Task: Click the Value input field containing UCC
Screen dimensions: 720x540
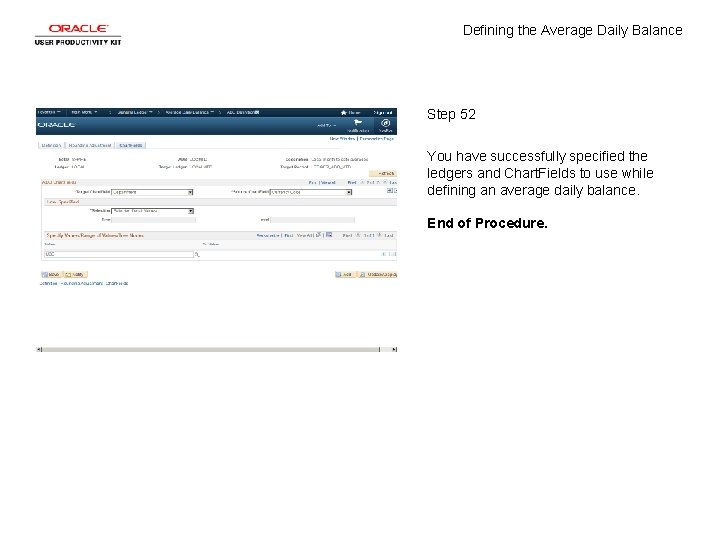Action: click(x=119, y=254)
